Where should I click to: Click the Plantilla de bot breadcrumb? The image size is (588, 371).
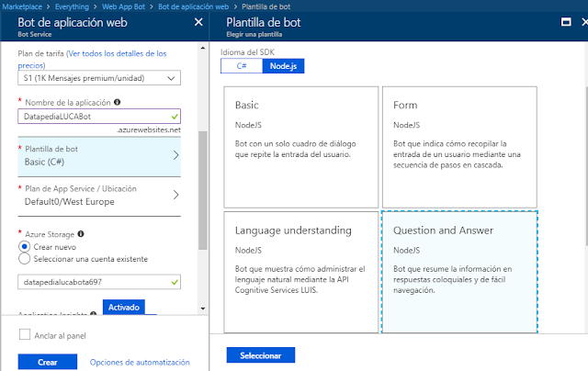(266, 6)
